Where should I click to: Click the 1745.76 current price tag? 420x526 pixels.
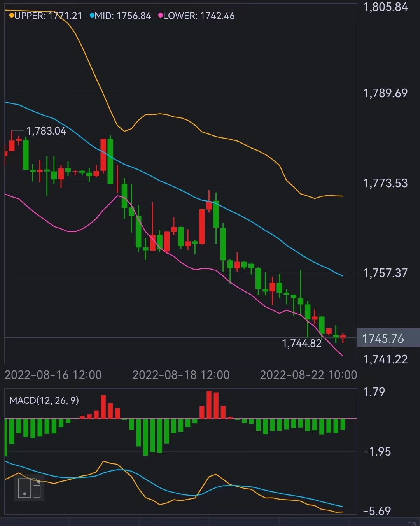coord(388,338)
